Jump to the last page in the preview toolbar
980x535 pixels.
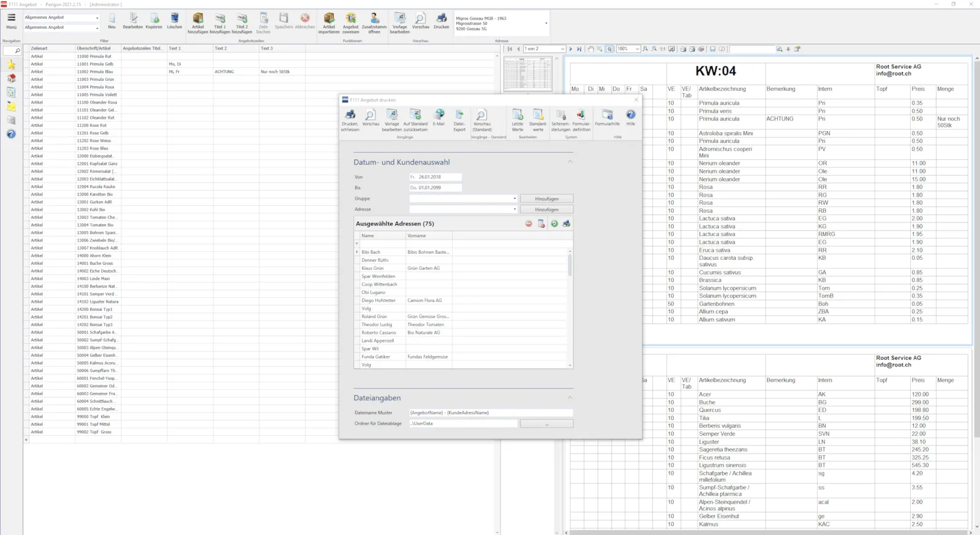click(579, 49)
